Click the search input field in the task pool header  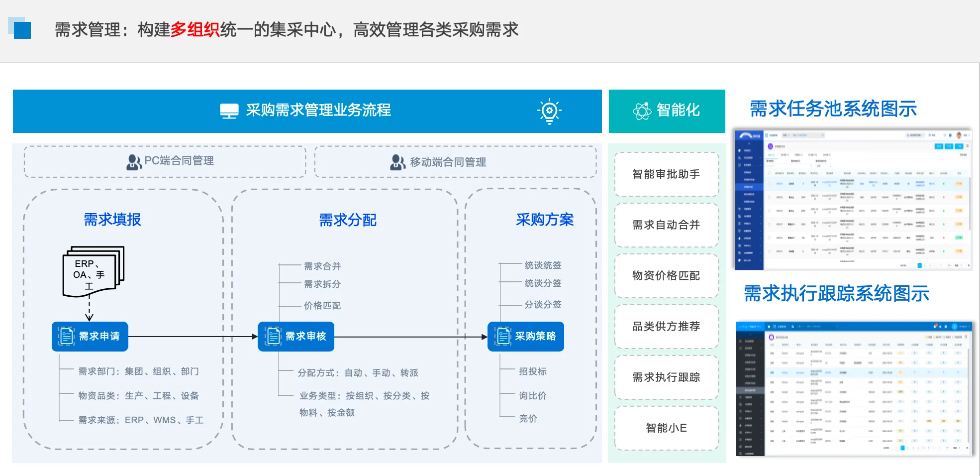pos(803,135)
